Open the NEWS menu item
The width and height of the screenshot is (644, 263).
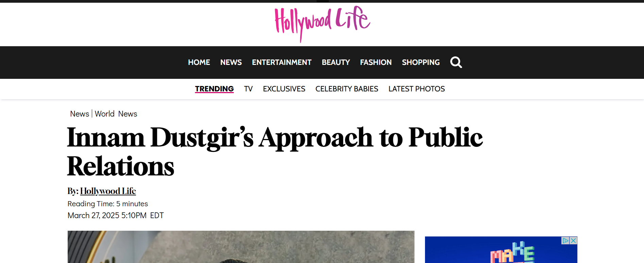coord(231,62)
